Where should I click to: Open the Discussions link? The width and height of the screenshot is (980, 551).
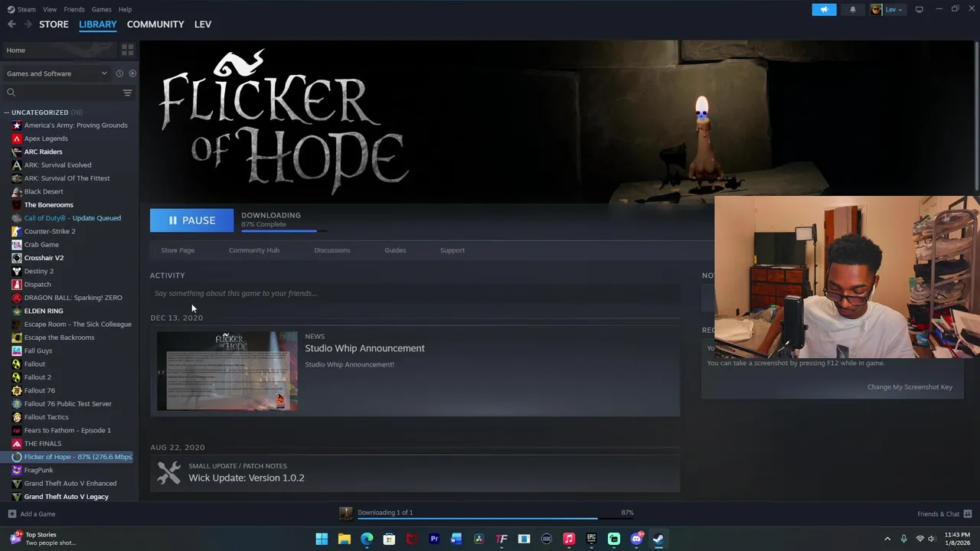point(332,250)
